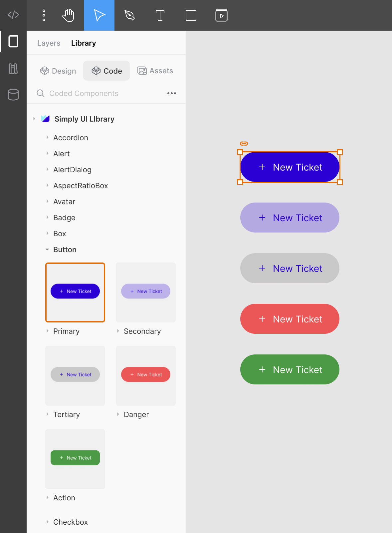The image size is (392, 533).
Task: Select the Hand pan tool
Action: (x=68, y=15)
